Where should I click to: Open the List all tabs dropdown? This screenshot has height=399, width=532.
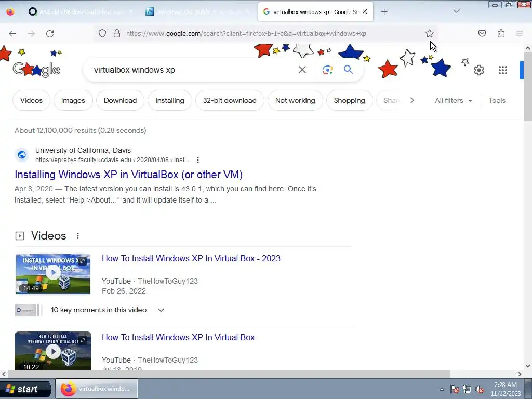[457, 11]
